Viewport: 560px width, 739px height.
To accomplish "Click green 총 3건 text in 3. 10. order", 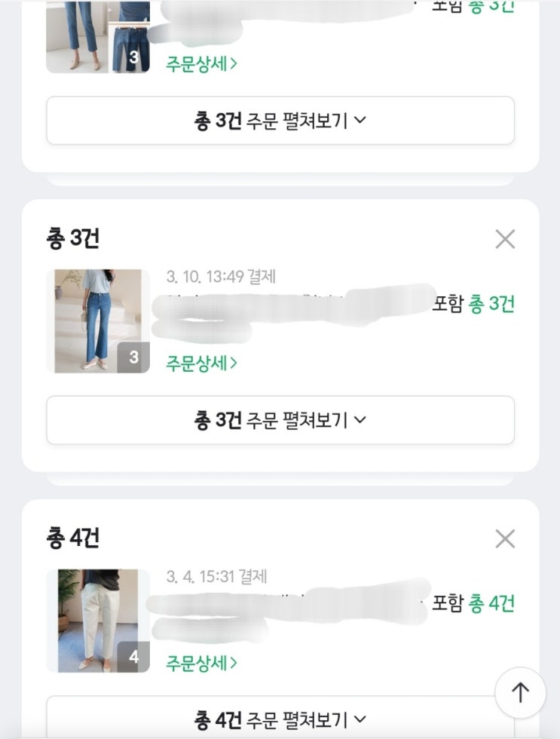I will point(491,304).
